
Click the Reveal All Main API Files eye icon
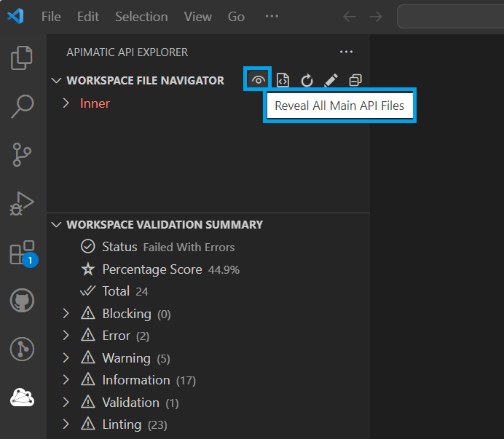(258, 80)
